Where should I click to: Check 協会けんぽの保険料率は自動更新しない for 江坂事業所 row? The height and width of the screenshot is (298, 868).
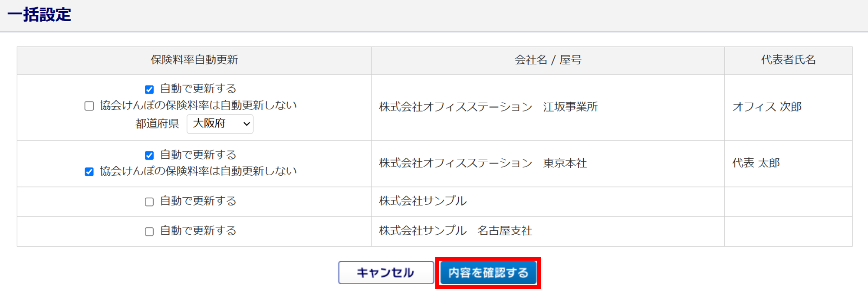(89, 106)
